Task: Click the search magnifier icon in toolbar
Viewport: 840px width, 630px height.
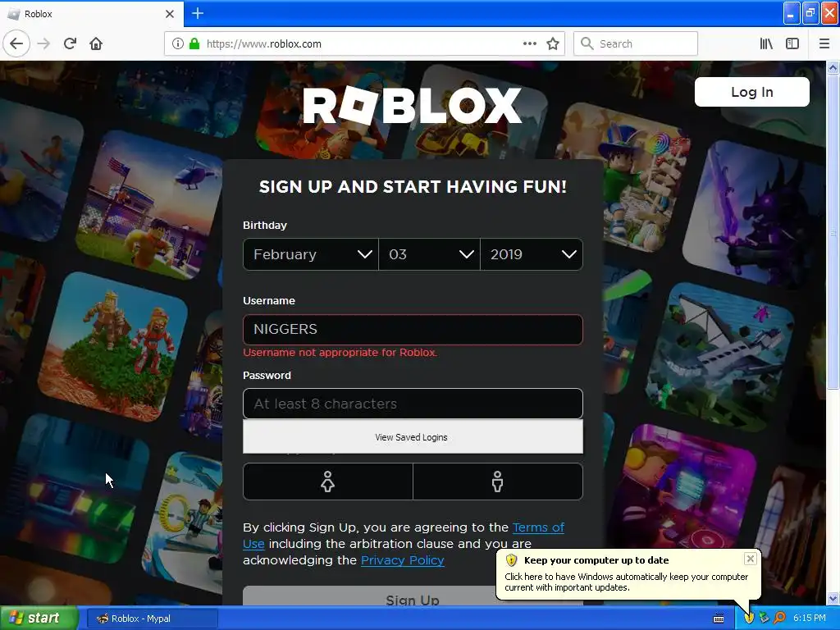Action: [x=587, y=43]
